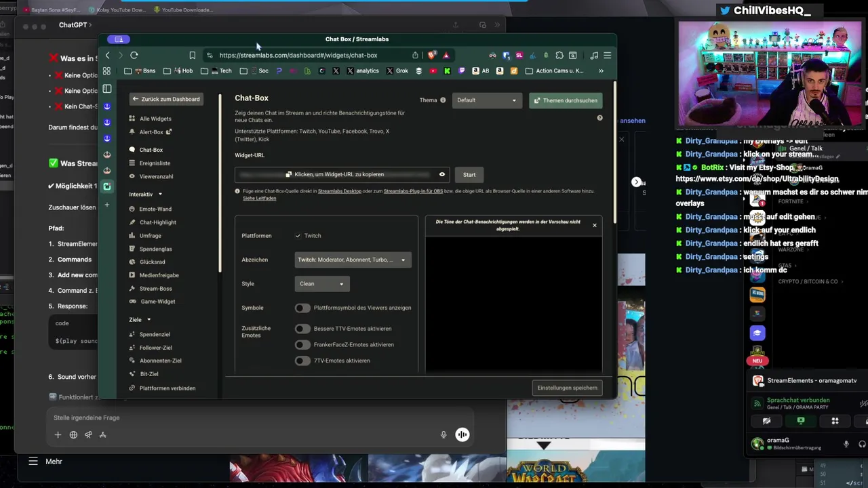Open the music note media icon

click(594, 56)
